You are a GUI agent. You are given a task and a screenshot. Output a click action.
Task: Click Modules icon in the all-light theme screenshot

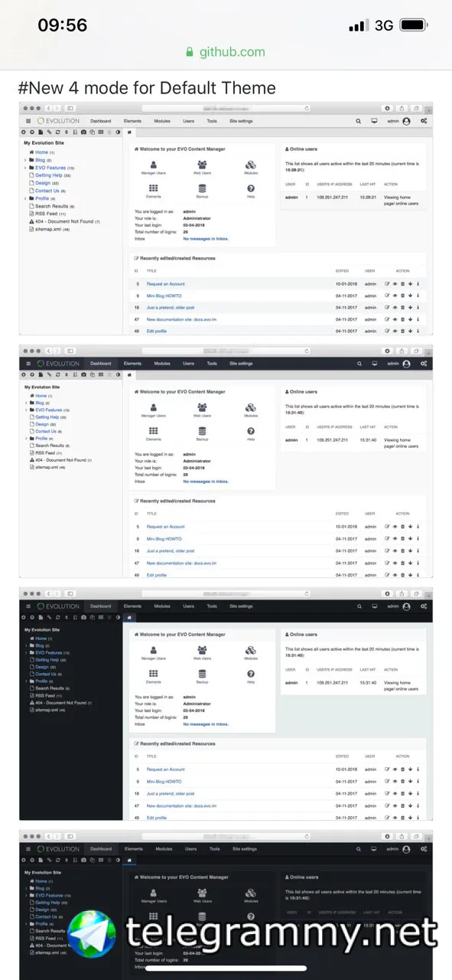coord(251,165)
